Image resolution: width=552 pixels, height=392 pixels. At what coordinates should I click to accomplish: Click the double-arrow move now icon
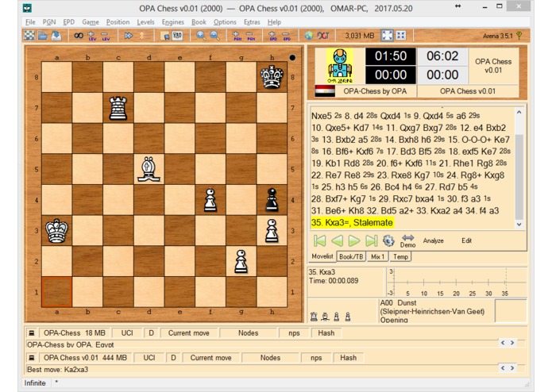[129, 36]
